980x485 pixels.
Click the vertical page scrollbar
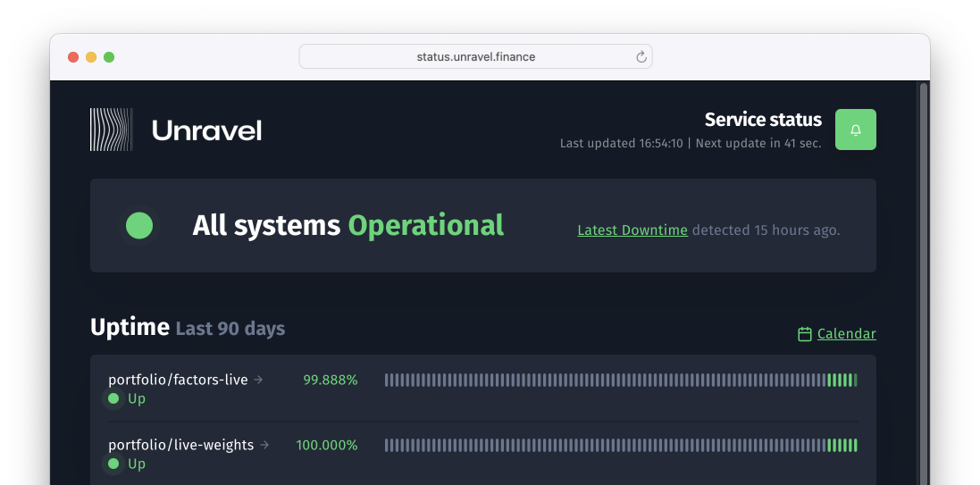[x=924, y=268]
